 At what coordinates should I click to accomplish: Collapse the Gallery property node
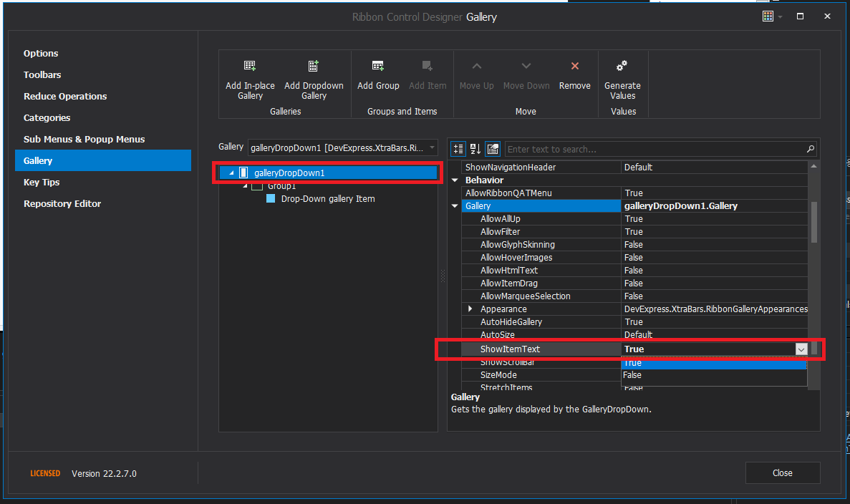455,206
